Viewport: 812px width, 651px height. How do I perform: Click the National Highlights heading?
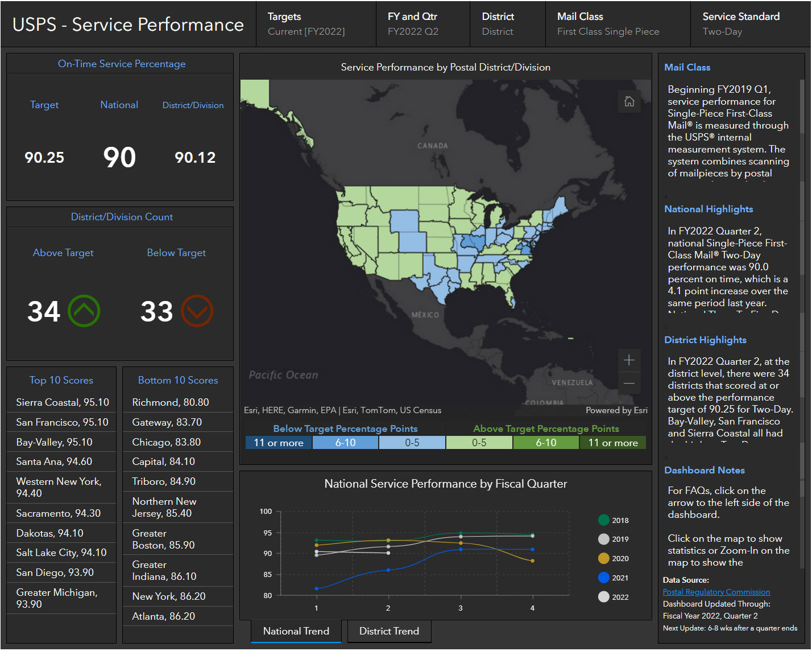709,209
